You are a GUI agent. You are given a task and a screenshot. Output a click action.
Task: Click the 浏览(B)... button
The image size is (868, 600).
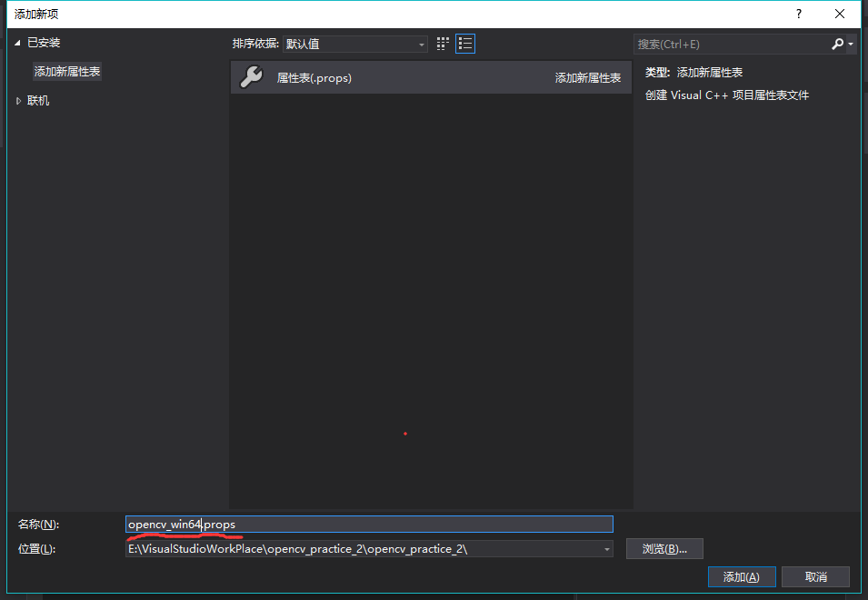[x=664, y=548]
